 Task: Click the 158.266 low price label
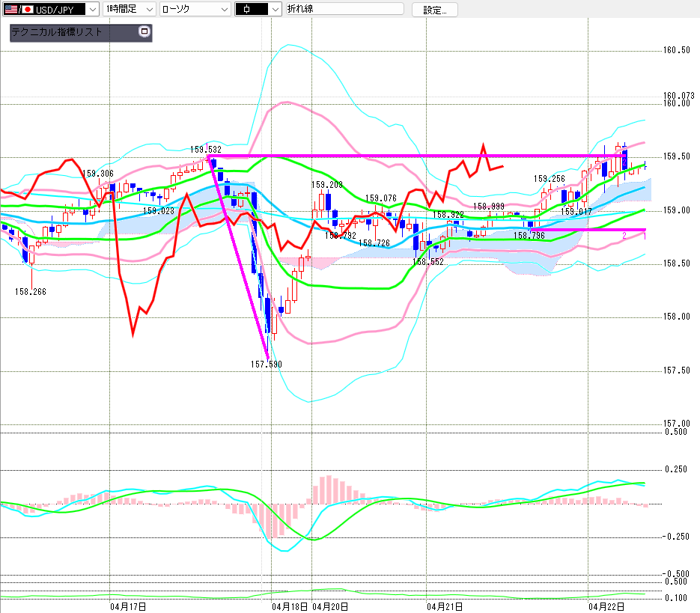(31, 292)
